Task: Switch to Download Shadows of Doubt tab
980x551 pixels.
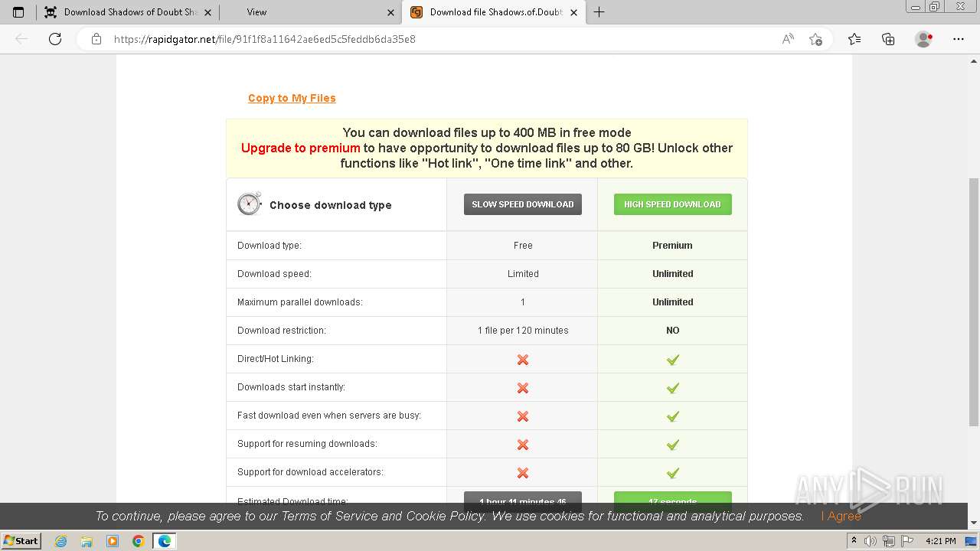Action: click(127, 12)
